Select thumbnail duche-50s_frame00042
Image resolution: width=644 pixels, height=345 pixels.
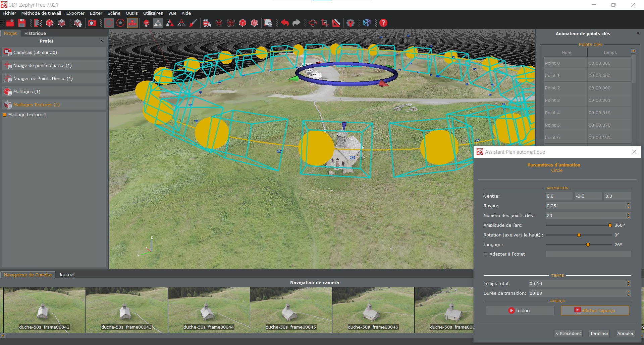click(x=44, y=310)
